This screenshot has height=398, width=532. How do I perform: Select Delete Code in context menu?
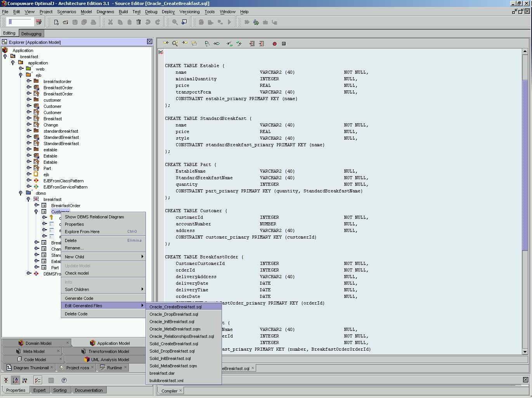[103, 314]
